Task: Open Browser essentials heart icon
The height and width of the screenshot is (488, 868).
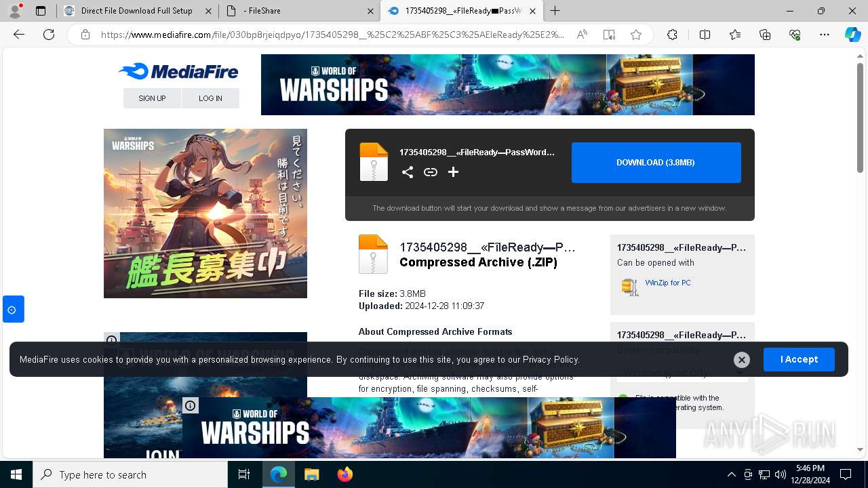Action: (795, 35)
